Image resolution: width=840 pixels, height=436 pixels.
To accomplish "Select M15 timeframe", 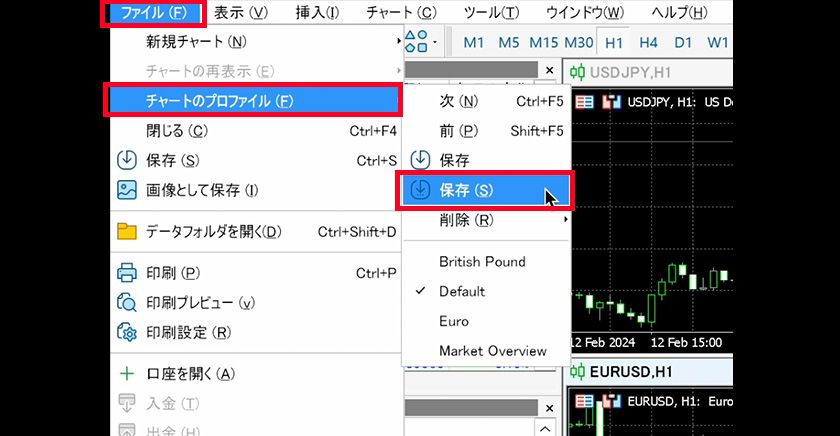I will pos(544,42).
